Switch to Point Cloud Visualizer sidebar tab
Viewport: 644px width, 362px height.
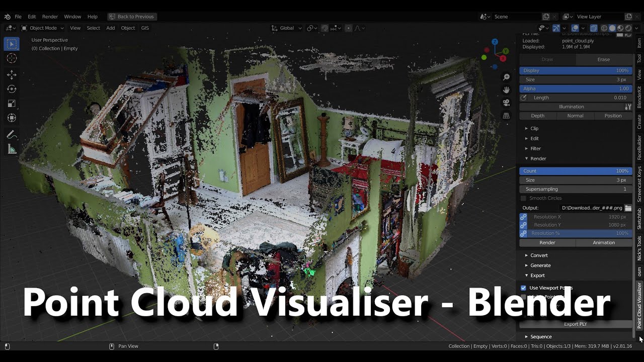639,305
